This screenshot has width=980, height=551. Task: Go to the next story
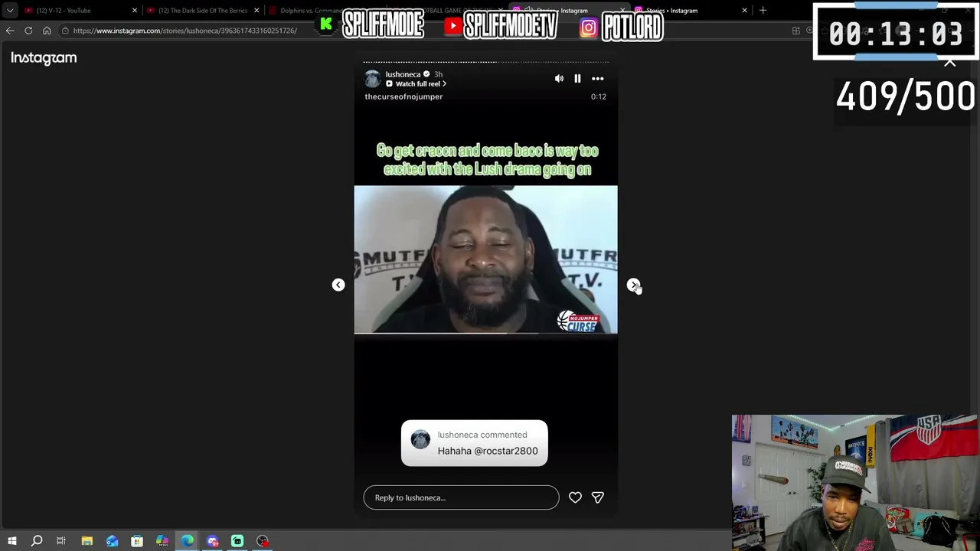[633, 285]
